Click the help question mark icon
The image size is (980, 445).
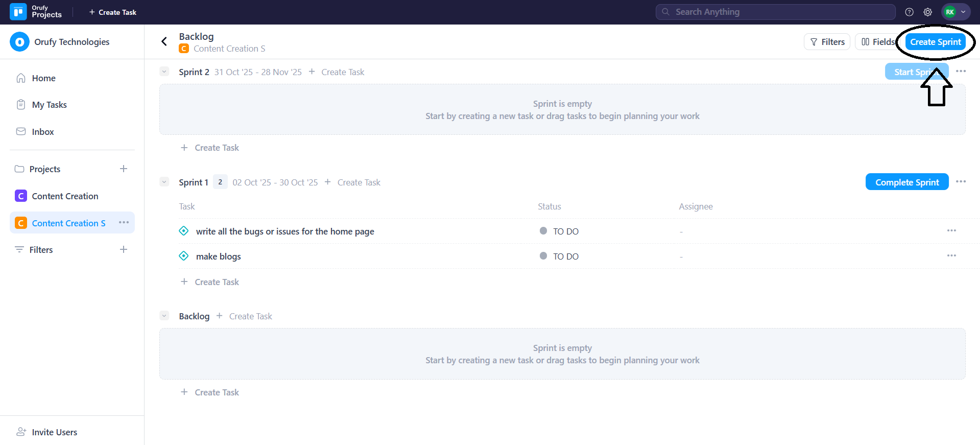(x=909, y=12)
